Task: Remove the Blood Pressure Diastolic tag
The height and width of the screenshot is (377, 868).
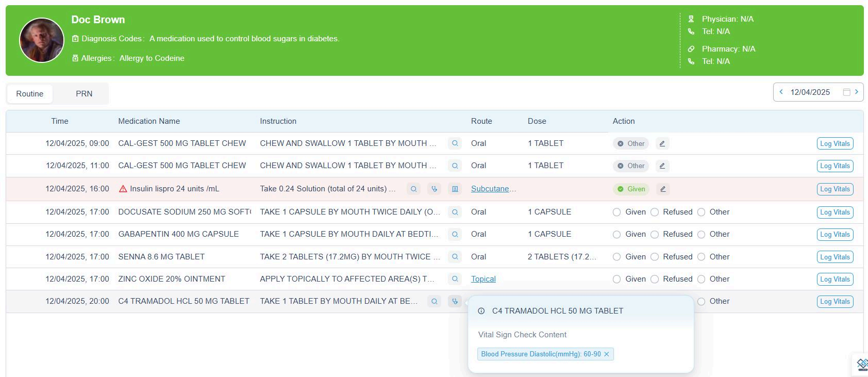Action: 607,354
